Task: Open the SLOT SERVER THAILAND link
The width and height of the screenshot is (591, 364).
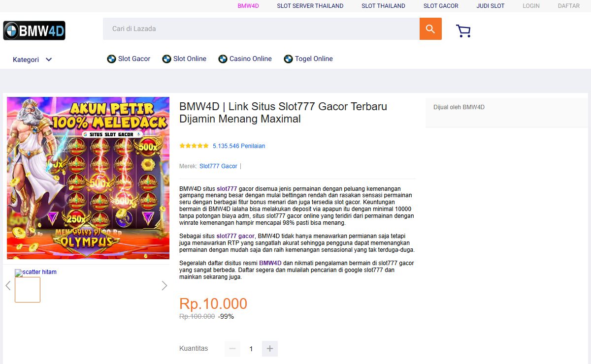Action: (310, 6)
